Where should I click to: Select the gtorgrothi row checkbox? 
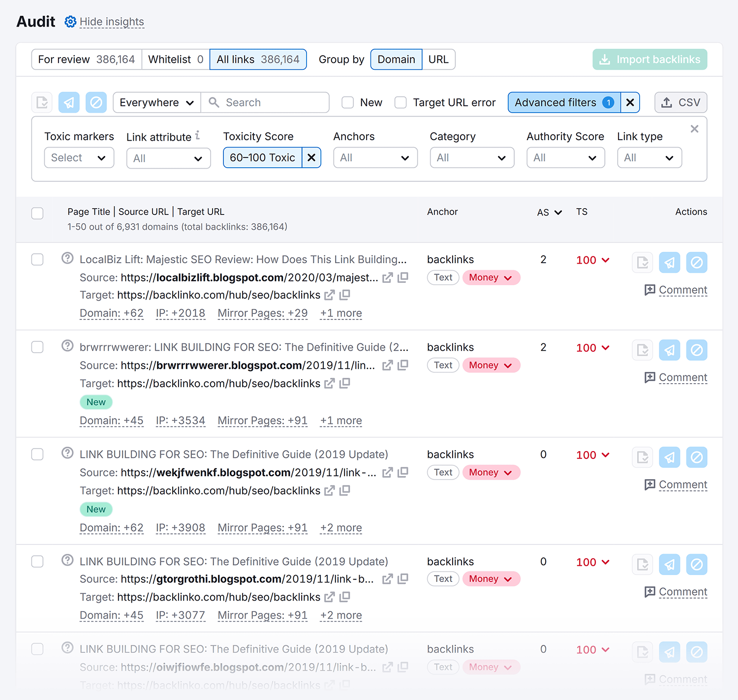37,561
